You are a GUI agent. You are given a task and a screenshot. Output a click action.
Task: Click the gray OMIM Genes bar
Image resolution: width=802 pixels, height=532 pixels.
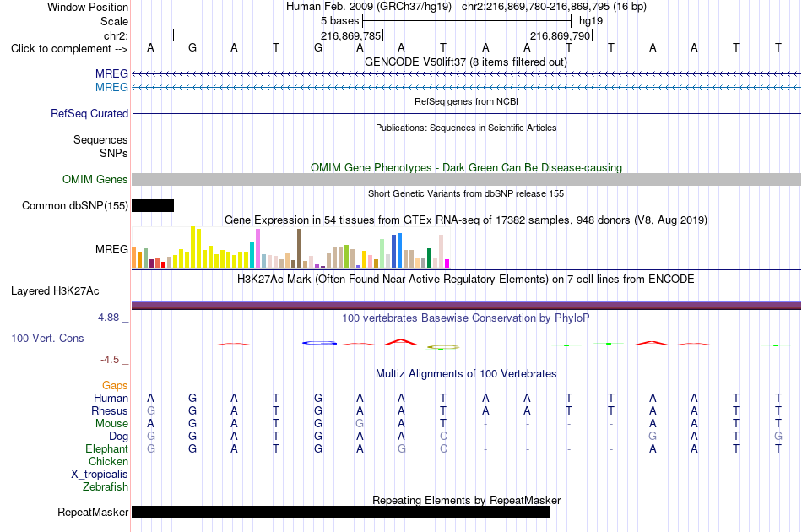[466, 179]
